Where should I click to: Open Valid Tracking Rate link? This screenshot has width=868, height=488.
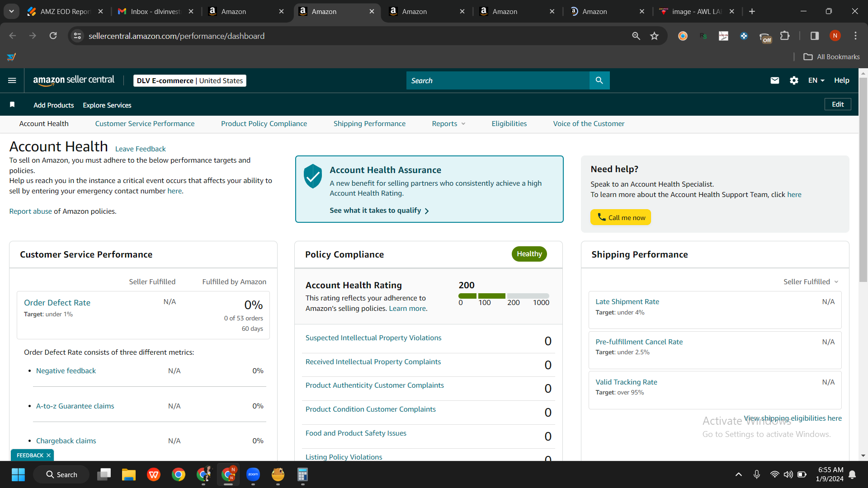click(x=627, y=382)
